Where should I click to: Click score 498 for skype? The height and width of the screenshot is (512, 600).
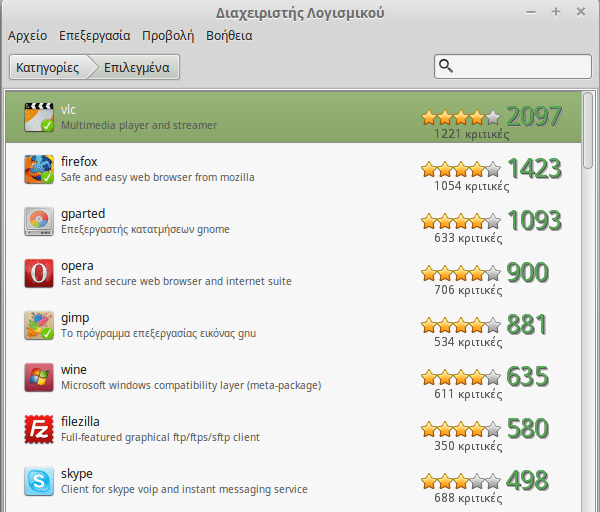(x=528, y=481)
